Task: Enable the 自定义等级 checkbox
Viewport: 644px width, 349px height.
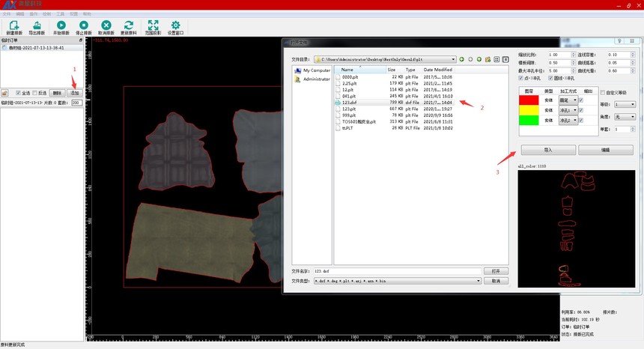Action: tap(603, 93)
